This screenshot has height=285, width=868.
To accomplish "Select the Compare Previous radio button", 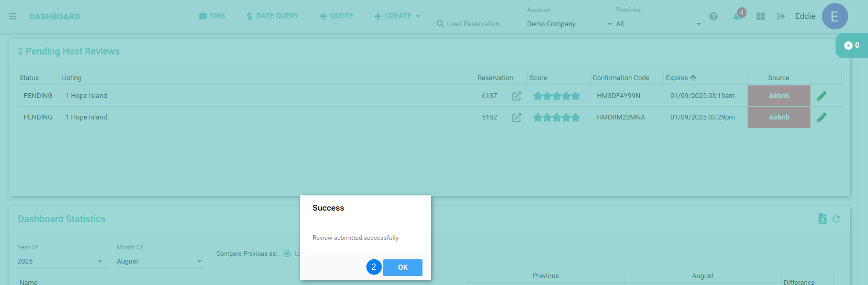I will (x=287, y=254).
